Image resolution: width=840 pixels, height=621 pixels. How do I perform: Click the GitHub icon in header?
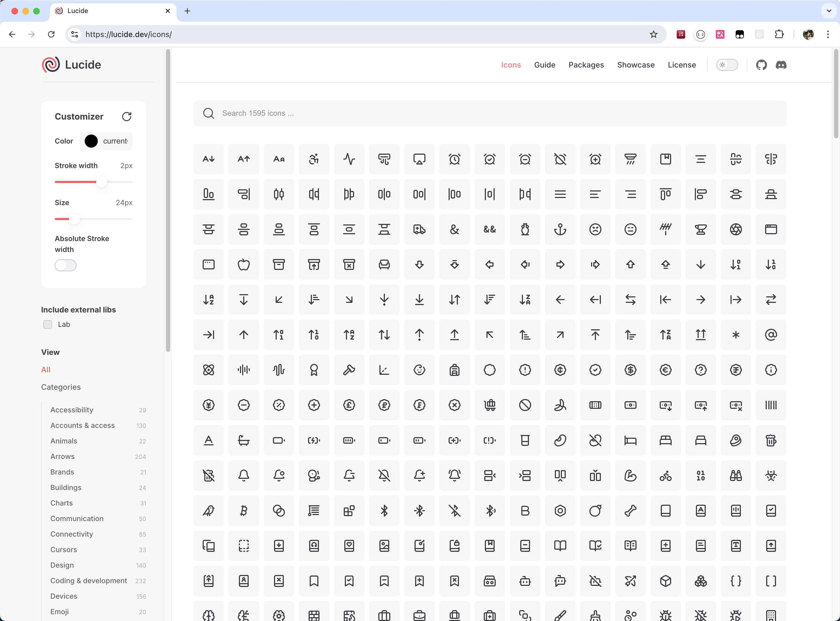coord(761,65)
